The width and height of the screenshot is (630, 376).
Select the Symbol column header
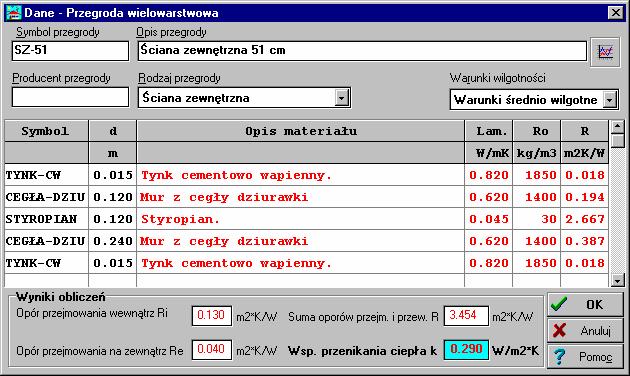tap(46, 131)
